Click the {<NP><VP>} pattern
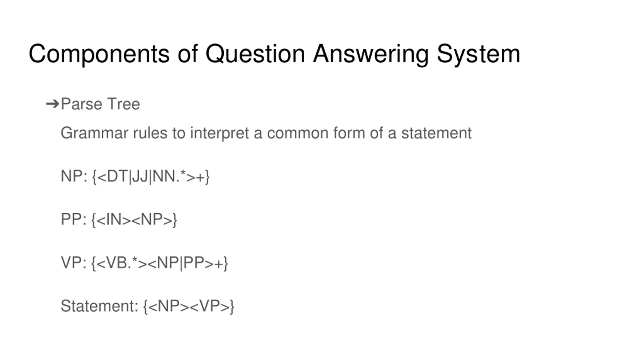This screenshot has width=644, height=362. click(x=189, y=306)
